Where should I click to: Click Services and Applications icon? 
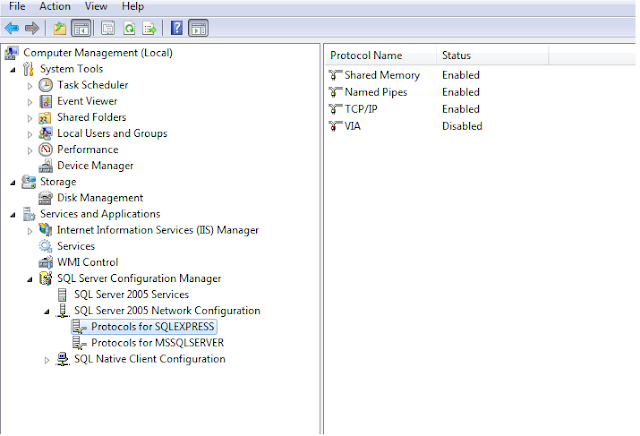pos(29,214)
